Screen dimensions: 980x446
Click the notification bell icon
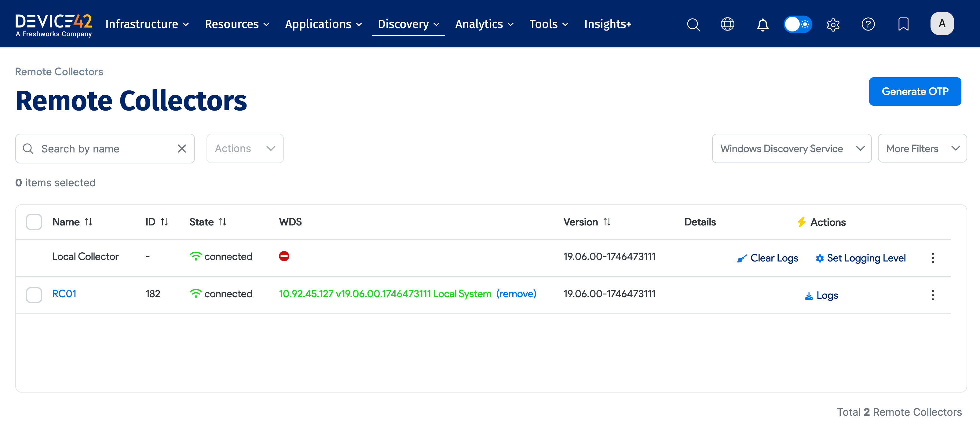pos(762,24)
